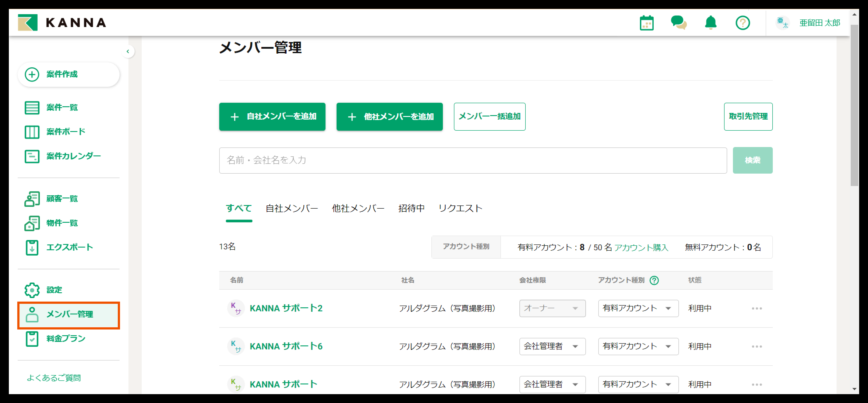Click the 設定 gear icon
This screenshot has width=868, height=403.
click(x=32, y=290)
